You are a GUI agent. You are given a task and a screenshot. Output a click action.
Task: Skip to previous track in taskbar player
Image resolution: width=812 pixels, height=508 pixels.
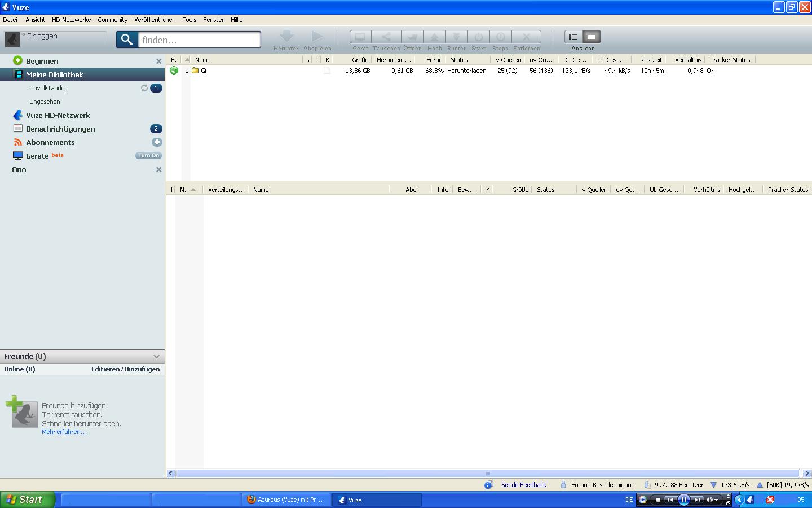point(670,500)
